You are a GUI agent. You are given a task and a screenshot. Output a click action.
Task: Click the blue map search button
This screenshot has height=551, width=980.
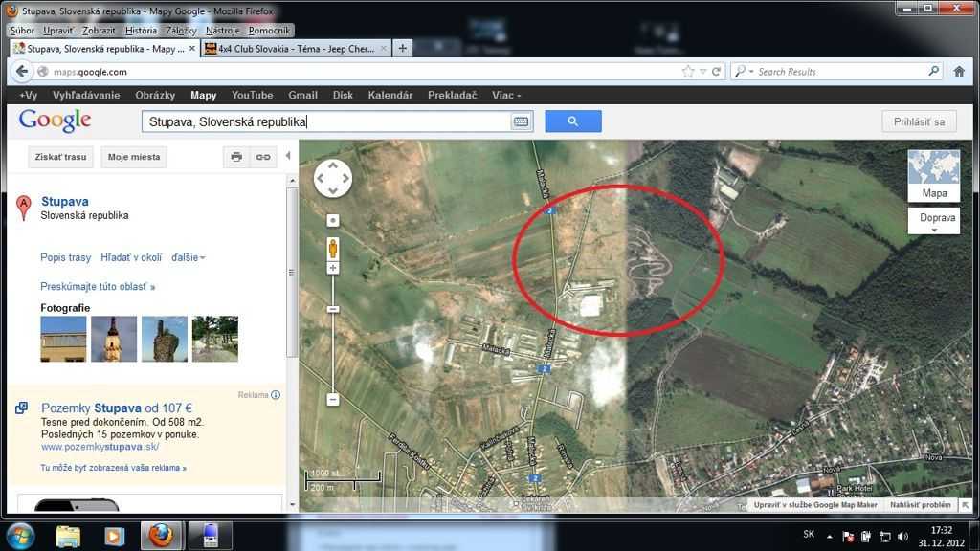[573, 121]
